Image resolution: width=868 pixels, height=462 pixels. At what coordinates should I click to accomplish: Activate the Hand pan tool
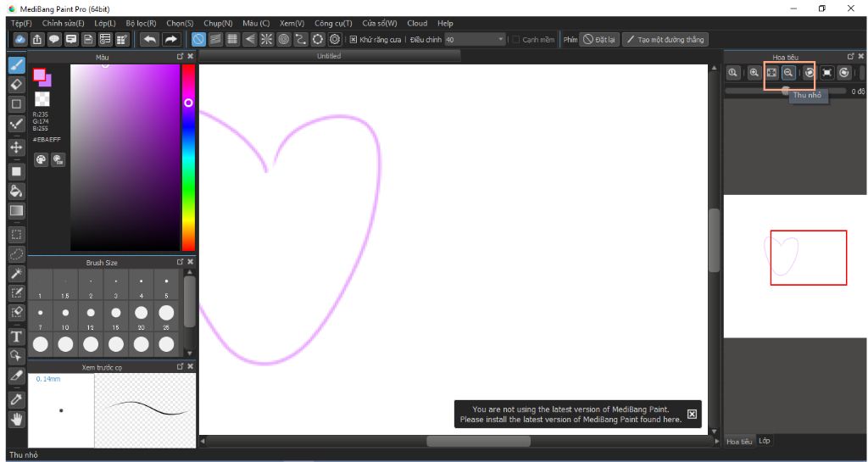16,419
